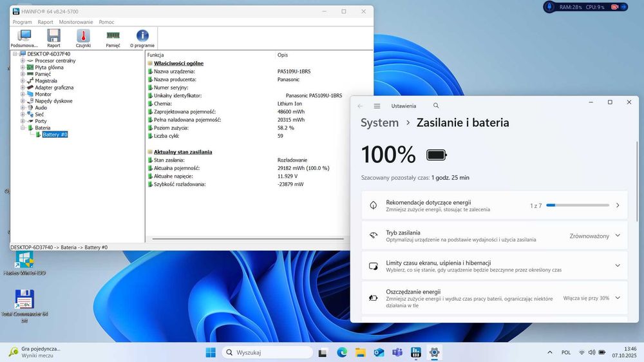Select the Audio item in the tree
The width and height of the screenshot is (644, 362).
pos(41,108)
